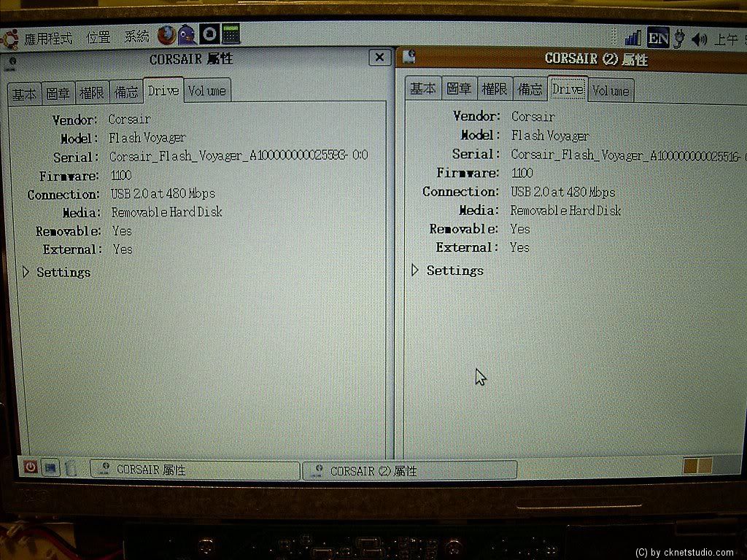
Task: Click Removable Hard Disk in CORSAIR (2) window
Action: tap(565, 211)
